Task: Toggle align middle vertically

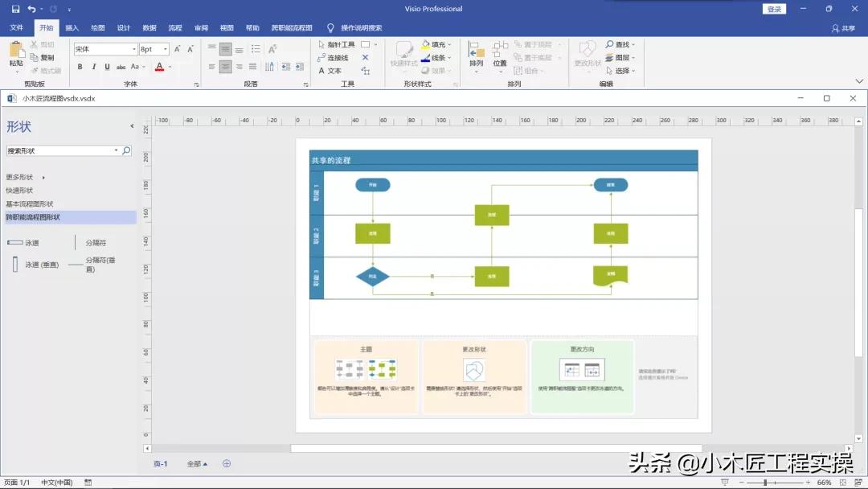Action: [225, 49]
